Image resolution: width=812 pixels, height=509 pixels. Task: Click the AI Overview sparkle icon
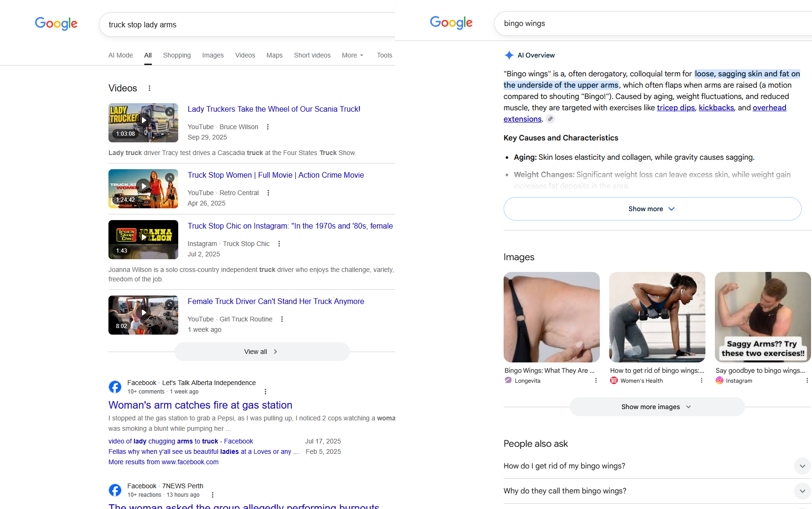509,55
